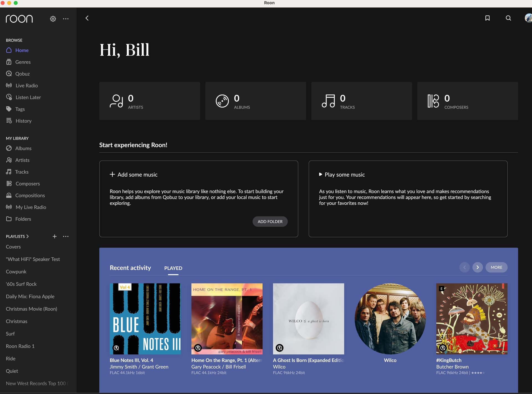Go back with the back arrow
Screen dimensions: 532x394
(x=87, y=18)
